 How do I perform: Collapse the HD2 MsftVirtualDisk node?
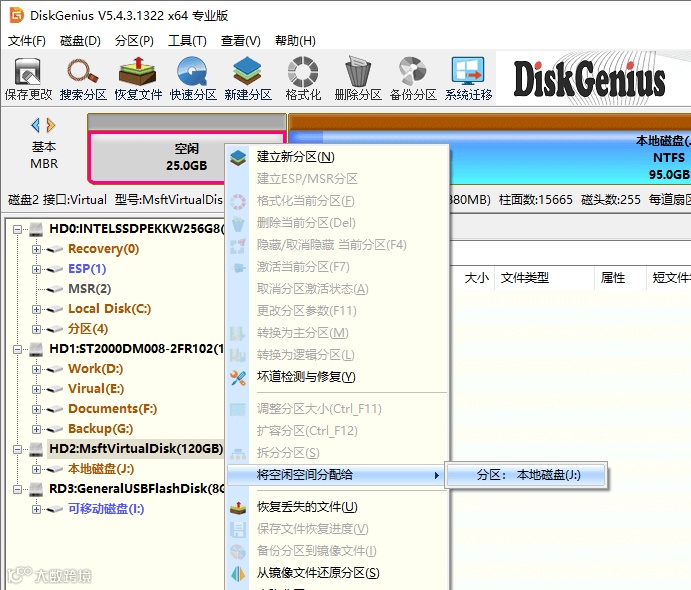(18, 449)
